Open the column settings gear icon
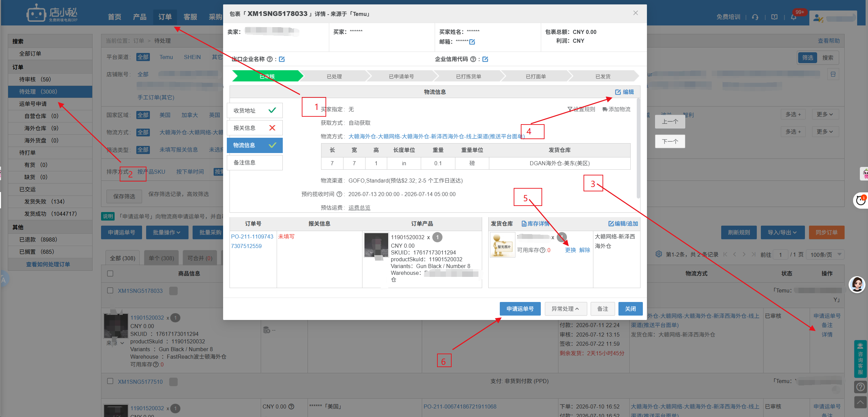 point(658,254)
